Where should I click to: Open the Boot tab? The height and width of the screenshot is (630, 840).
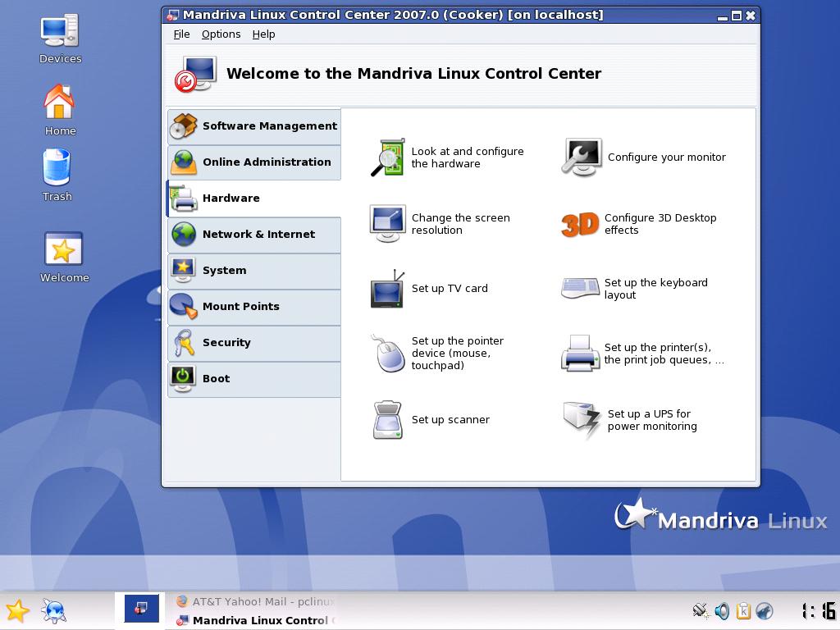[x=254, y=379]
